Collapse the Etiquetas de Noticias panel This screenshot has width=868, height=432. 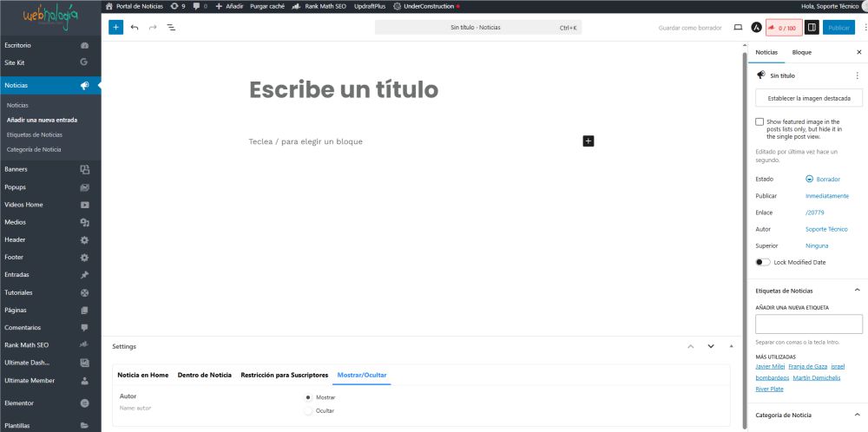pyautogui.click(x=857, y=290)
